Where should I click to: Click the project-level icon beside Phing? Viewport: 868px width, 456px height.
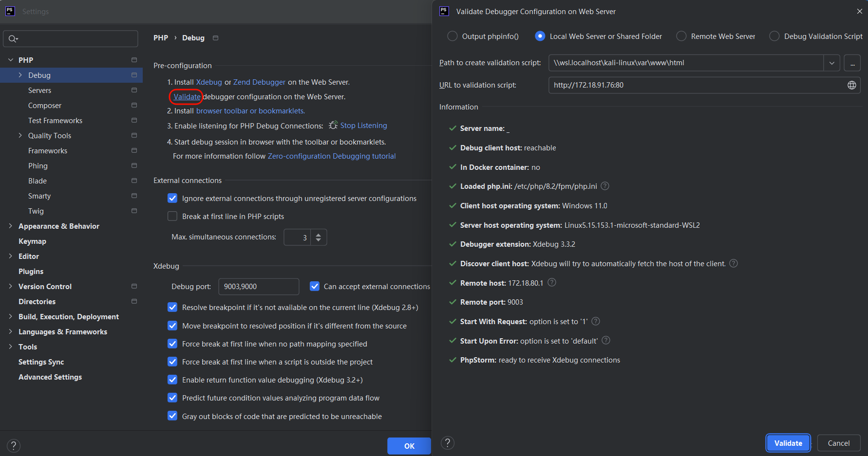pyautogui.click(x=134, y=165)
